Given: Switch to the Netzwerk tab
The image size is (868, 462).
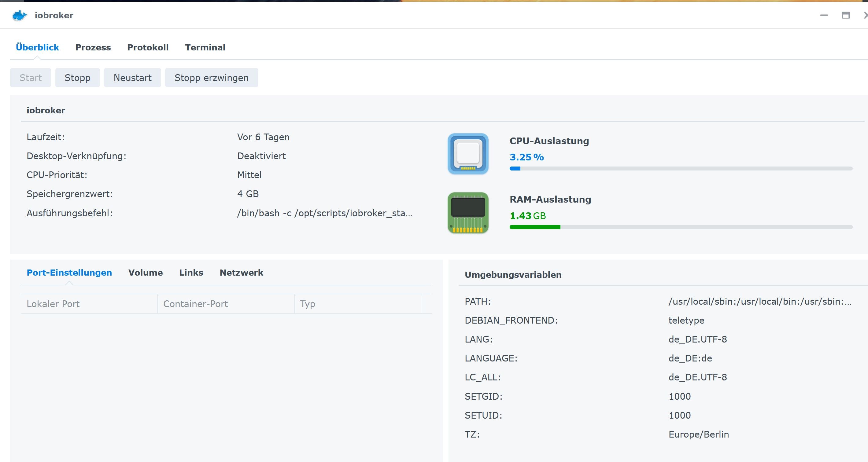Looking at the screenshot, I should point(241,273).
